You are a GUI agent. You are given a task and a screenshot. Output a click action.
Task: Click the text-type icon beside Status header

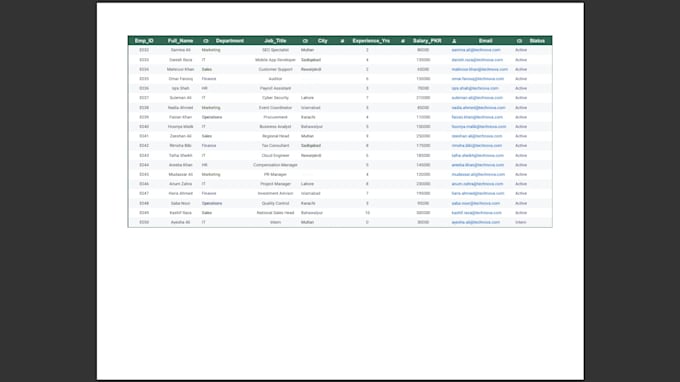(x=519, y=41)
